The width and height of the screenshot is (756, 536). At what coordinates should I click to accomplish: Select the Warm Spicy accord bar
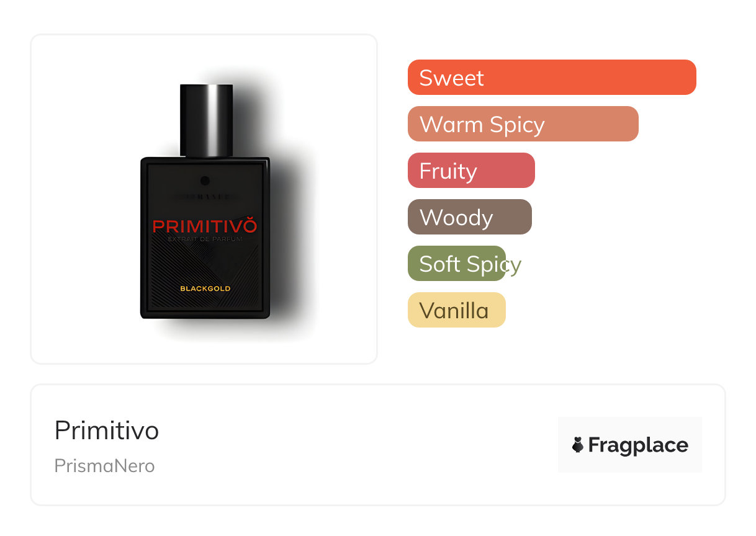(523, 124)
